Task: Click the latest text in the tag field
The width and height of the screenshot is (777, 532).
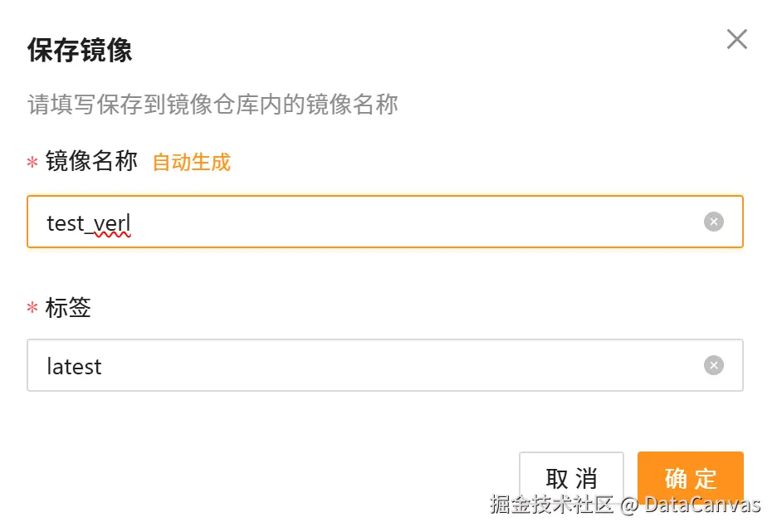Action: click(x=75, y=366)
